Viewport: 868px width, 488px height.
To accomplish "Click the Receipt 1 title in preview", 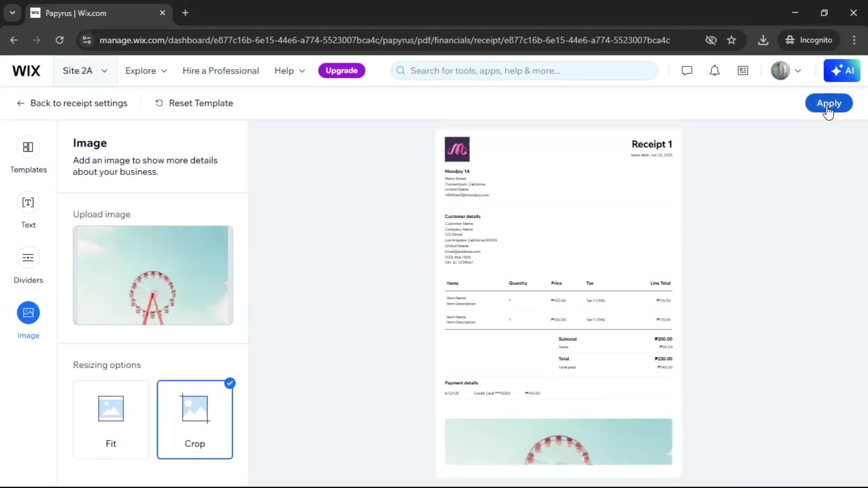I will (x=651, y=144).
